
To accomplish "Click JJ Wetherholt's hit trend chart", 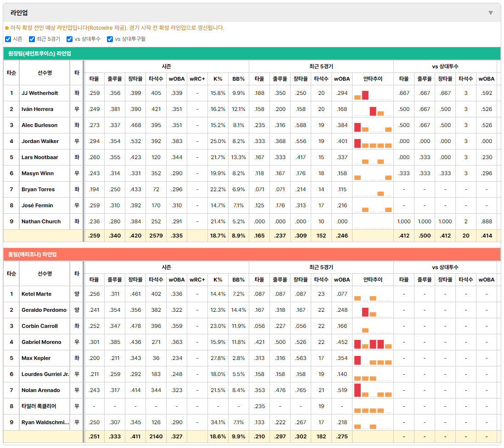I will (x=373, y=94).
